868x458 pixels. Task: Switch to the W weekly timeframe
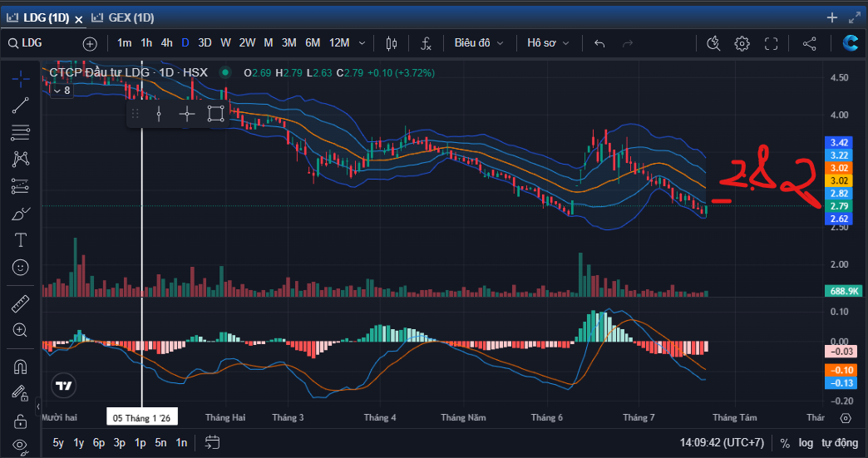tap(225, 42)
